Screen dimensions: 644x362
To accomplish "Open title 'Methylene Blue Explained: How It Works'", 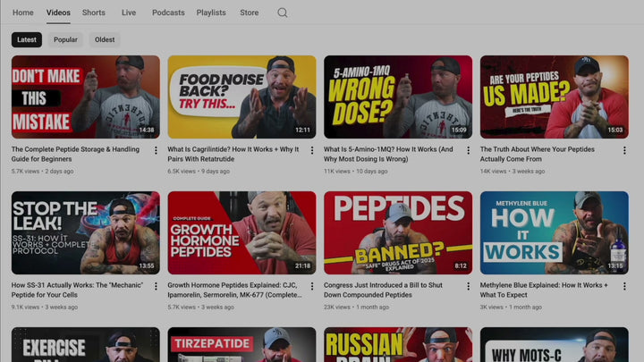I will point(544,290).
